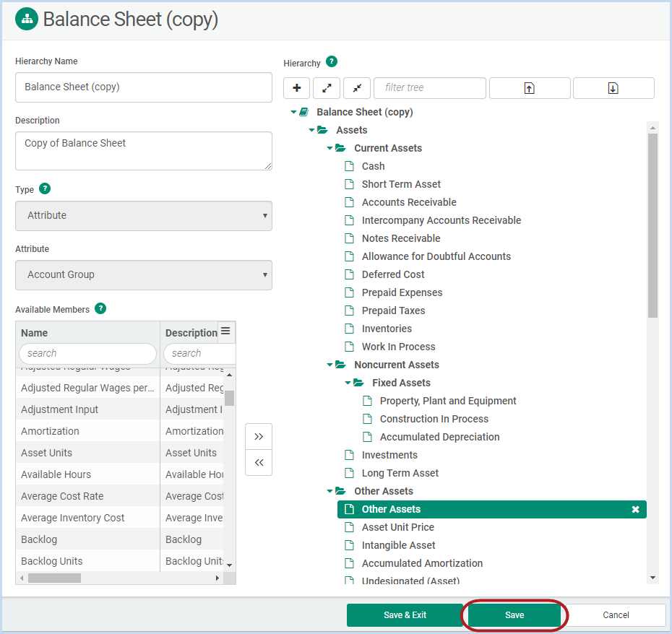Click the add node plus icon
The image size is (672, 634).
coord(296,88)
